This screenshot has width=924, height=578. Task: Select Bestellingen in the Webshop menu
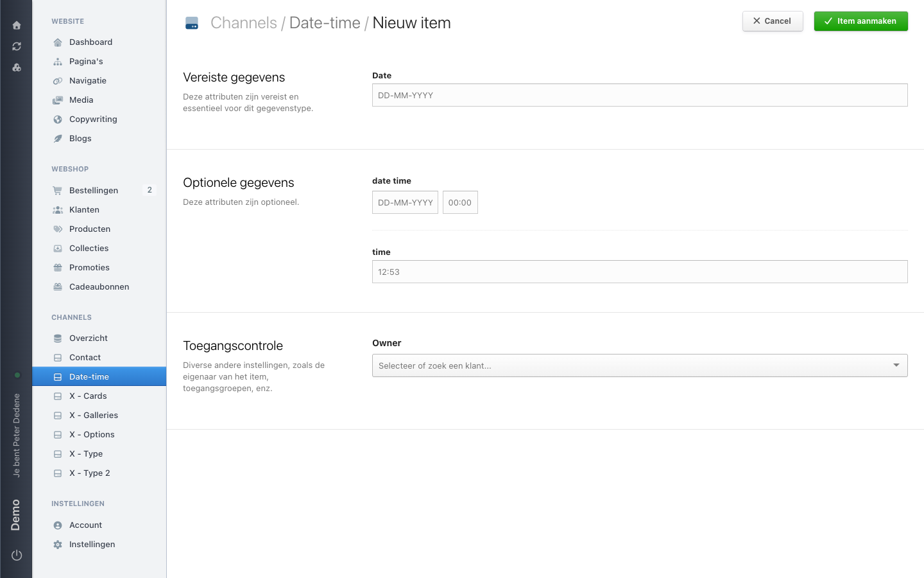[94, 191]
